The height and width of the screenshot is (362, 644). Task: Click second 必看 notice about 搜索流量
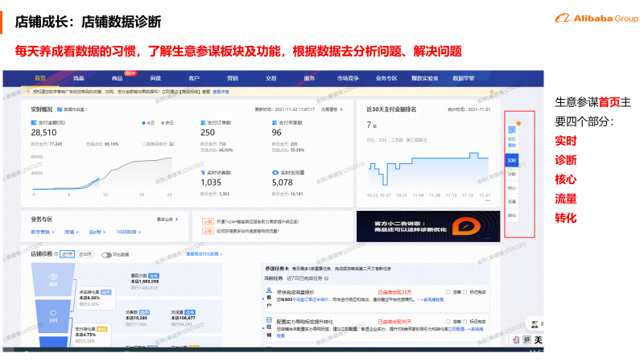[241, 231]
